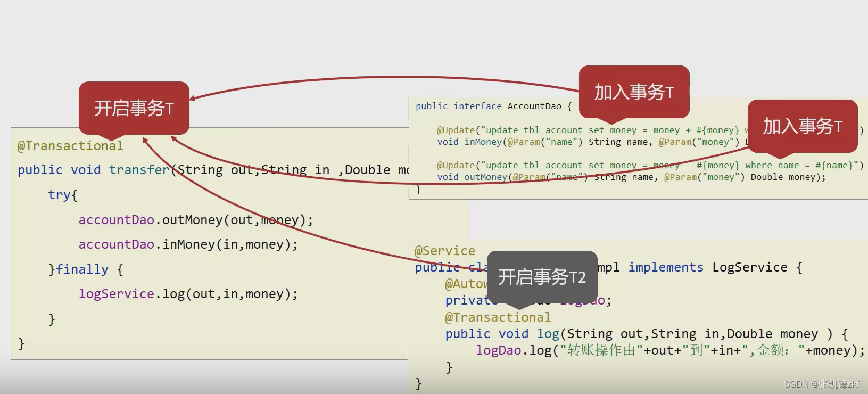Click @Transactional above the log method

(x=498, y=317)
